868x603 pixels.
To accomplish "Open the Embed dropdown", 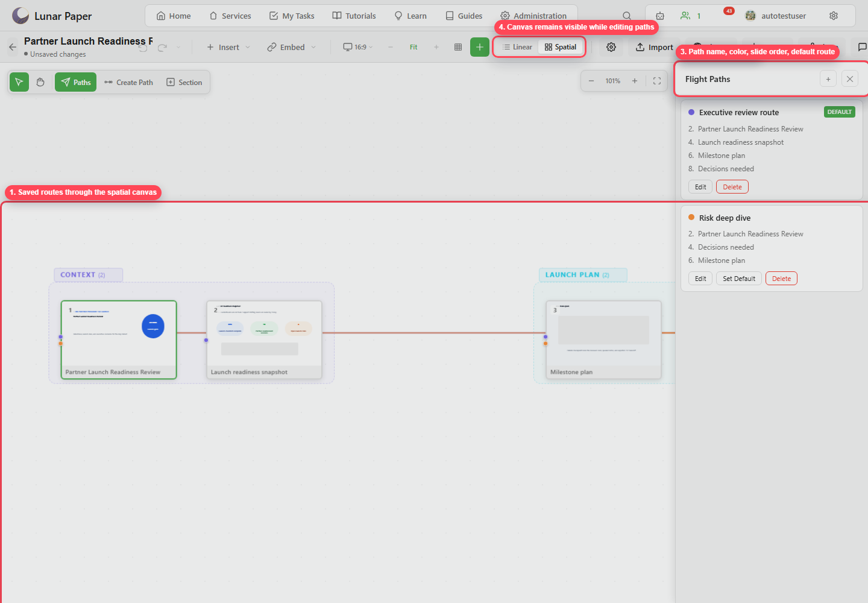I will [292, 47].
